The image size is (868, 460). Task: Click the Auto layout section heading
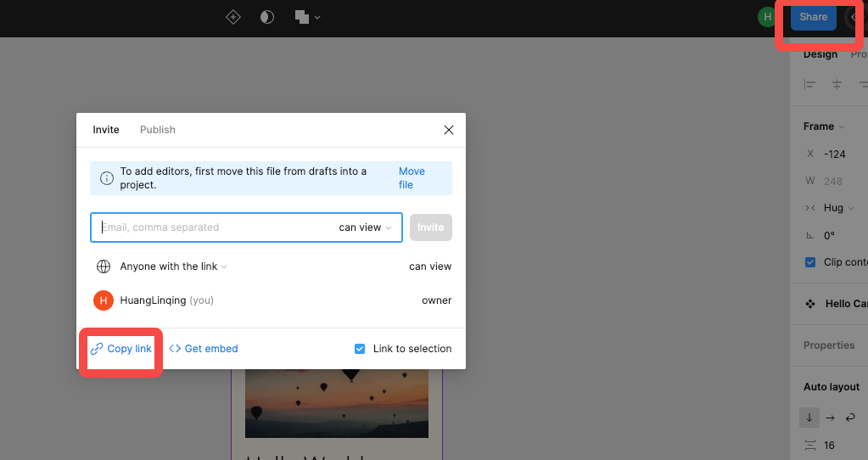832,386
